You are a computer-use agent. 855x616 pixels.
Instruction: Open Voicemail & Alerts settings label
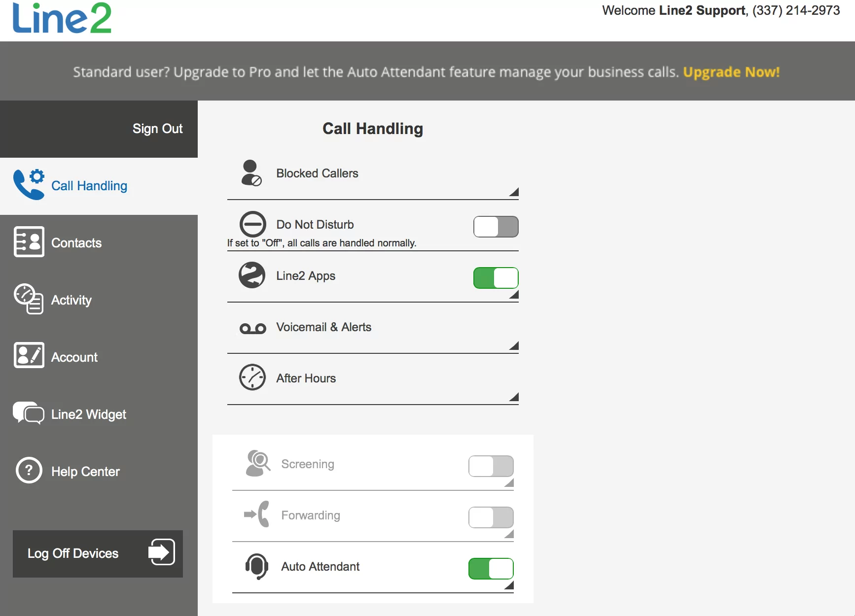[323, 327]
